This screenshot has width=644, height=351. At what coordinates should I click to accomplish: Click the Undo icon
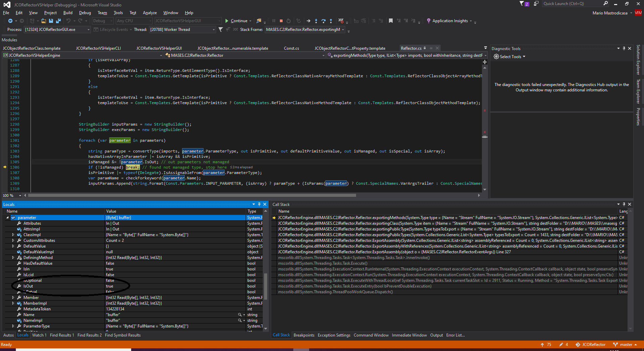[68, 21]
